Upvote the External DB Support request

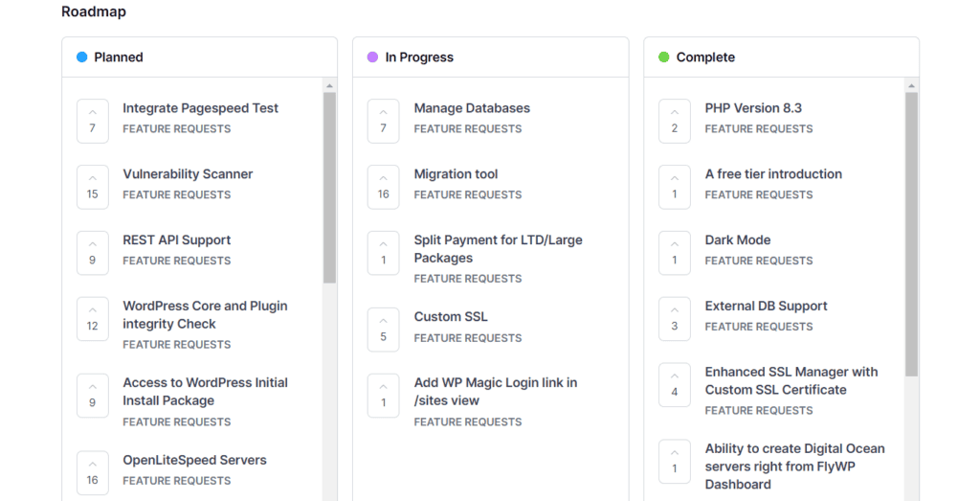coord(675,319)
